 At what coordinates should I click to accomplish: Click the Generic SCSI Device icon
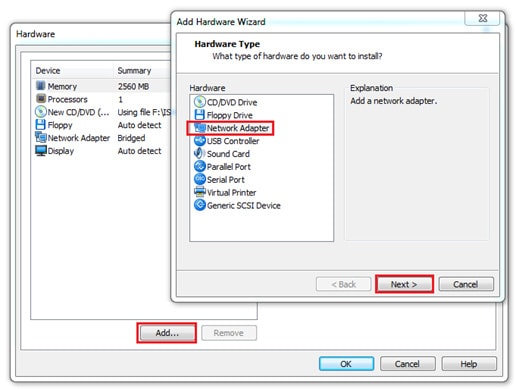[x=199, y=205]
